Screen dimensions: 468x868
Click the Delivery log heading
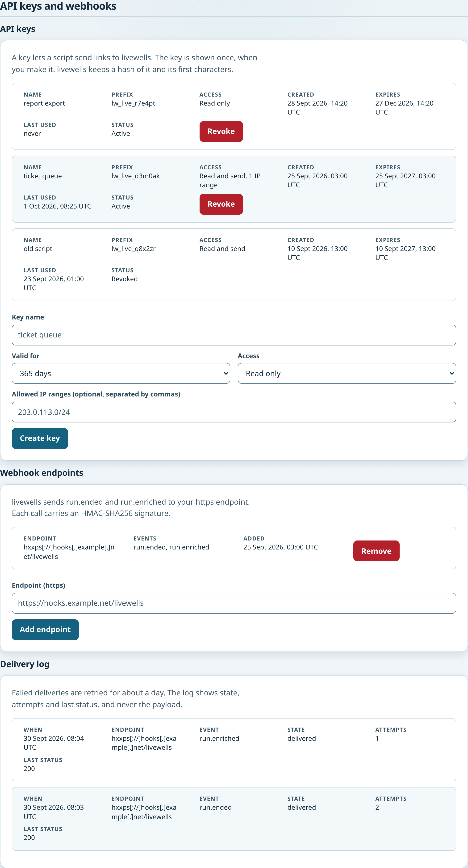point(25,664)
